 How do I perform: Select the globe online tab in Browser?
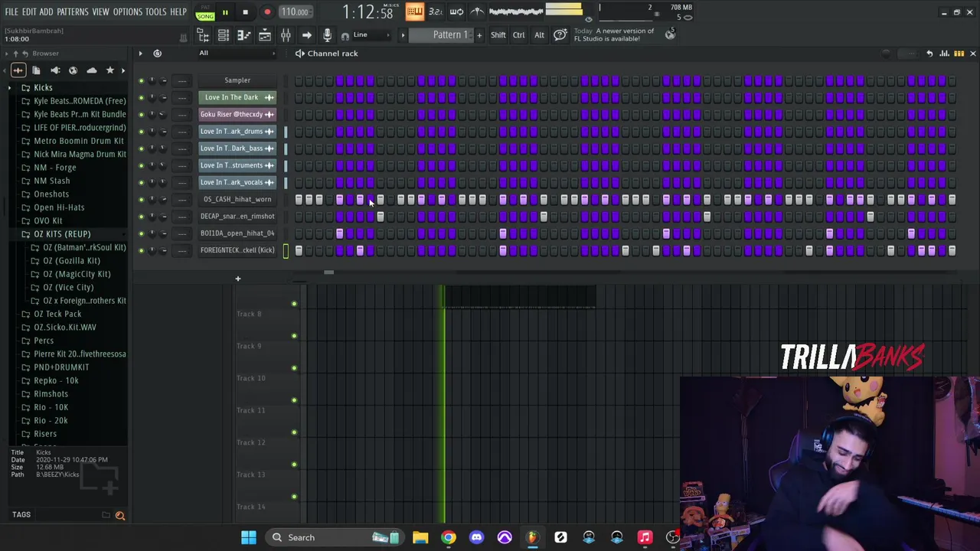pyautogui.click(x=73, y=70)
